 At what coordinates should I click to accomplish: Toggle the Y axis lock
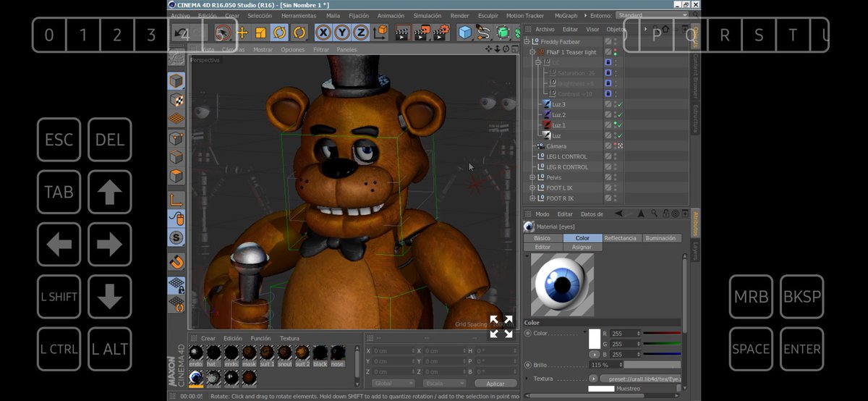pos(341,33)
